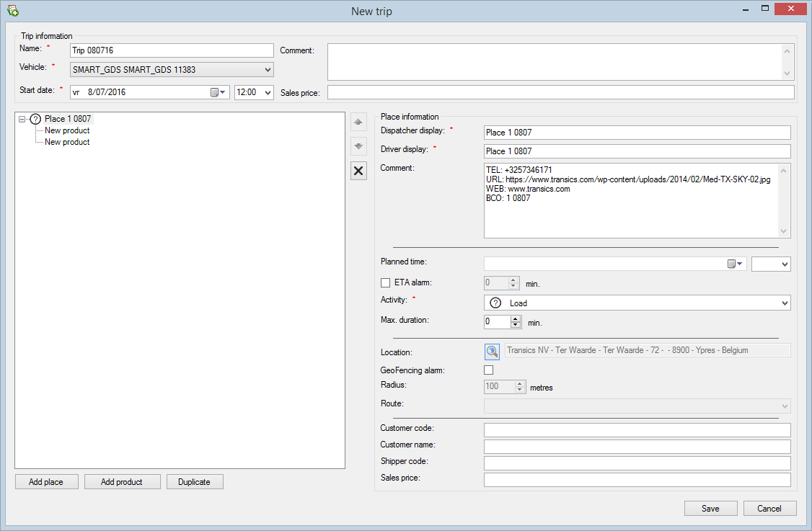Open the Vehicle dropdown
812x531 pixels.
pyautogui.click(x=268, y=70)
